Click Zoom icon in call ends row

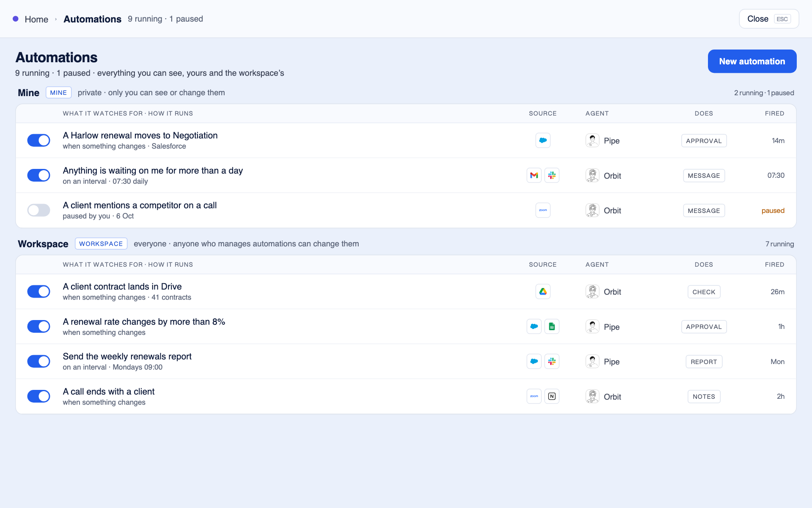pos(534,396)
